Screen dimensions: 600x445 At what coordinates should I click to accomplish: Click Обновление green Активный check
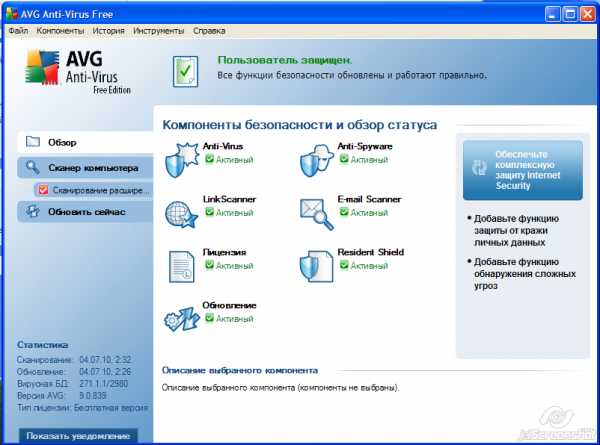point(209,318)
